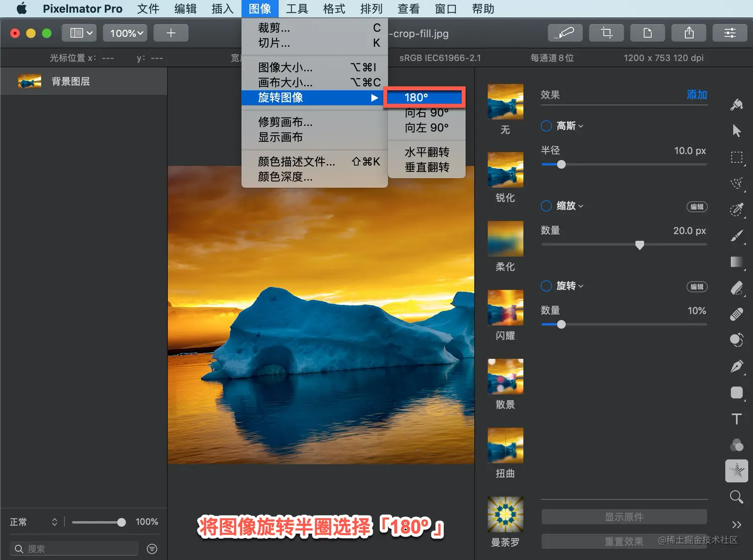Select the Rectangular Selection tool
753x560 pixels.
737,157
